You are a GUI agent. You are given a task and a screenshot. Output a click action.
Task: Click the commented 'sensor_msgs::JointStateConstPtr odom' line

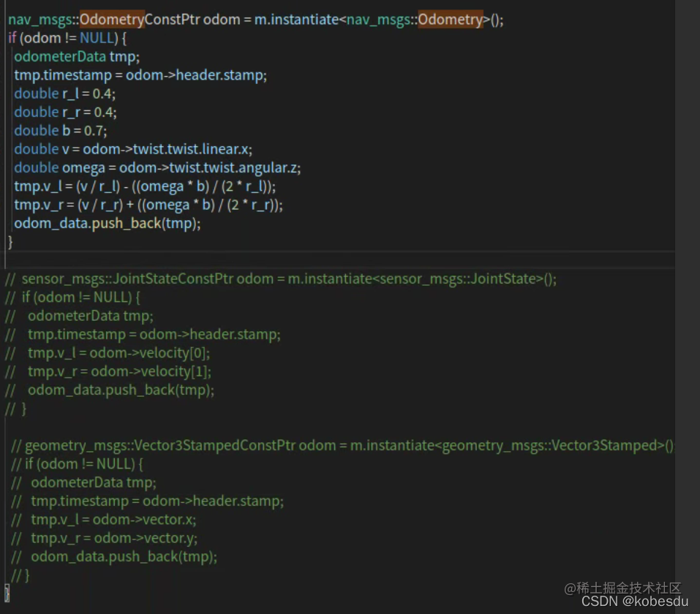[x=282, y=279]
